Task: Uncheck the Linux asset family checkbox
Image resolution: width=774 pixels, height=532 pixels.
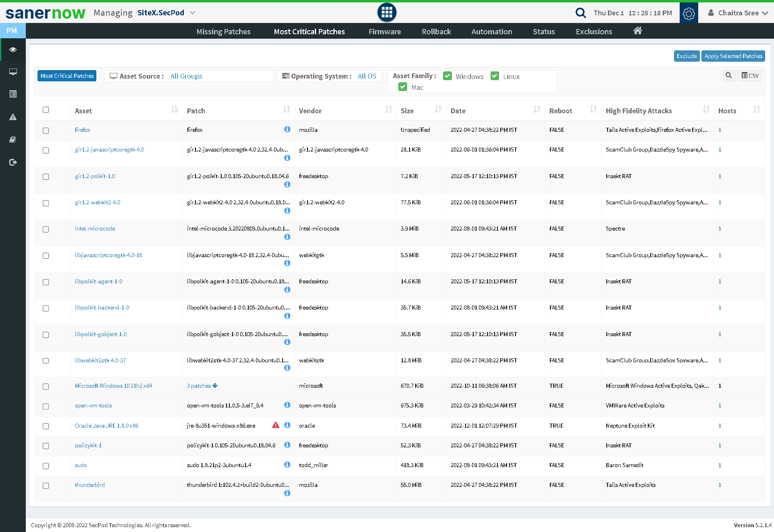Action: [495, 76]
